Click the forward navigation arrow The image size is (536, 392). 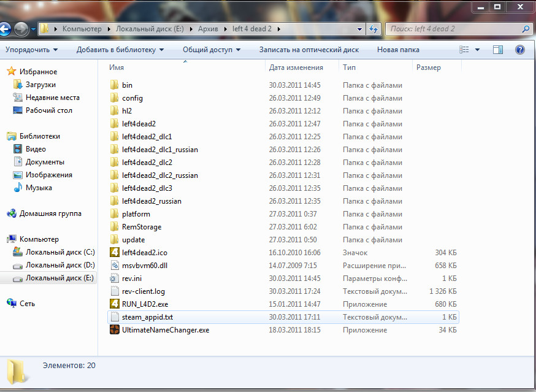point(21,29)
